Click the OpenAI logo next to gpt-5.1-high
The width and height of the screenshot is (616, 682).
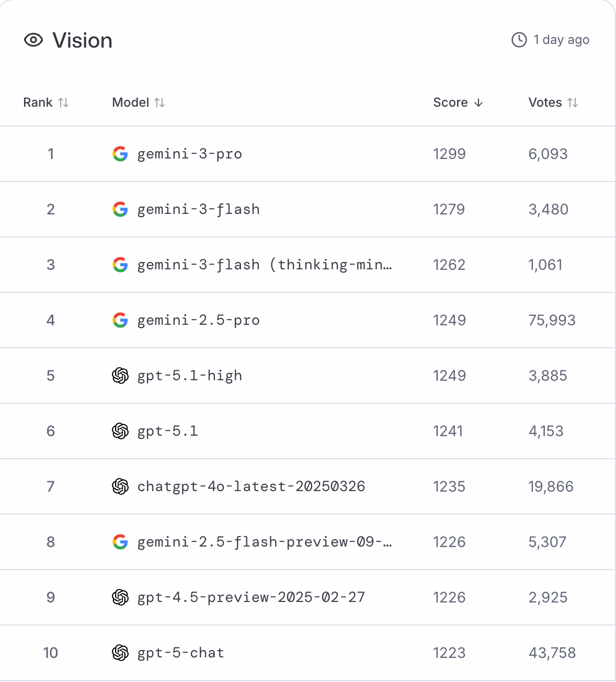point(120,376)
